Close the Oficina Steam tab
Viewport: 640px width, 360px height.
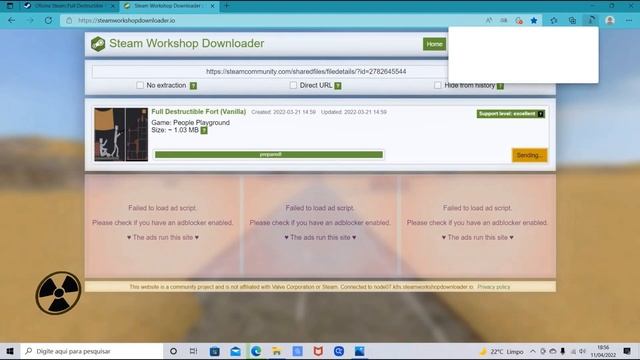(x=113, y=6)
